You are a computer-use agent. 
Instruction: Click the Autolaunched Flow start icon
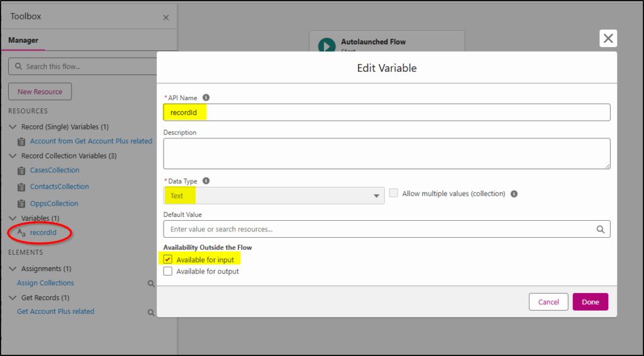[x=327, y=45]
